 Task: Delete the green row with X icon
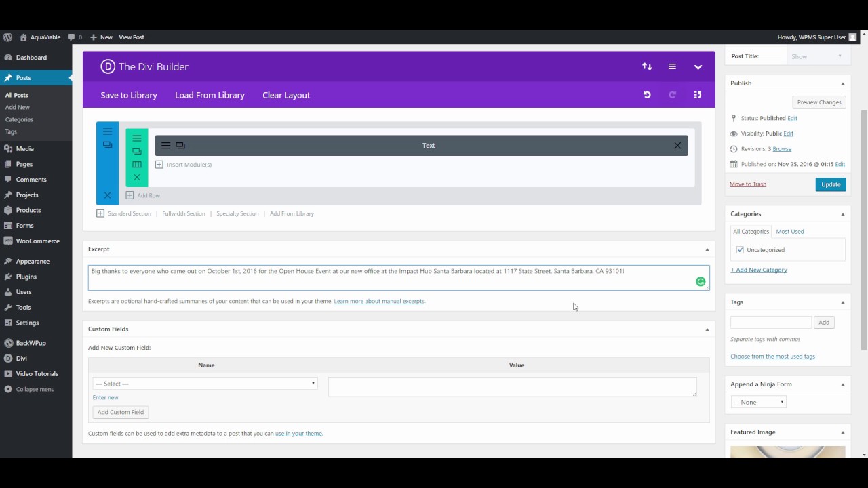(x=137, y=178)
